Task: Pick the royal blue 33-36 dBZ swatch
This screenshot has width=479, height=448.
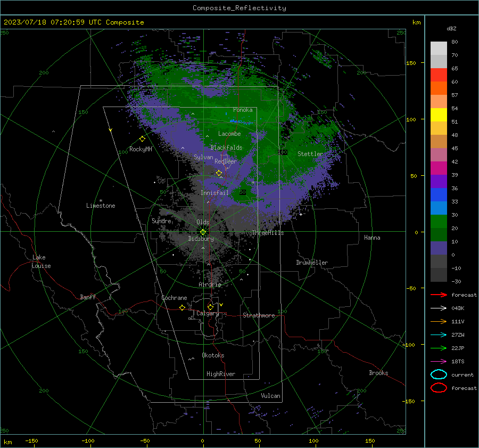Action: (x=439, y=194)
